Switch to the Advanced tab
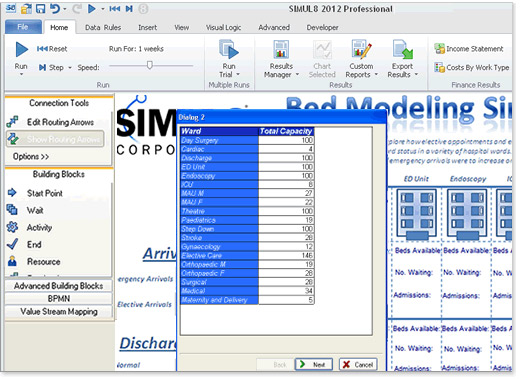Viewport: 520px width, 379px height. coord(274,28)
